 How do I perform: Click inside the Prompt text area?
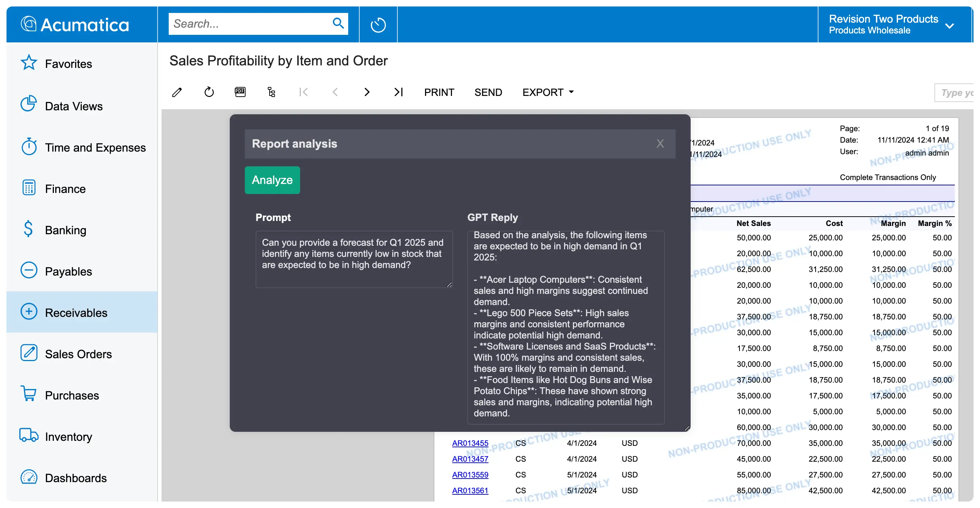click(x=354, y=259)
